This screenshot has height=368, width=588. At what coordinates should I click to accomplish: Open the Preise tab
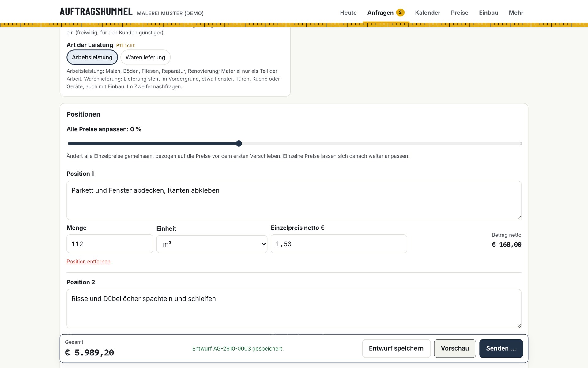click(x=459, y=13)
